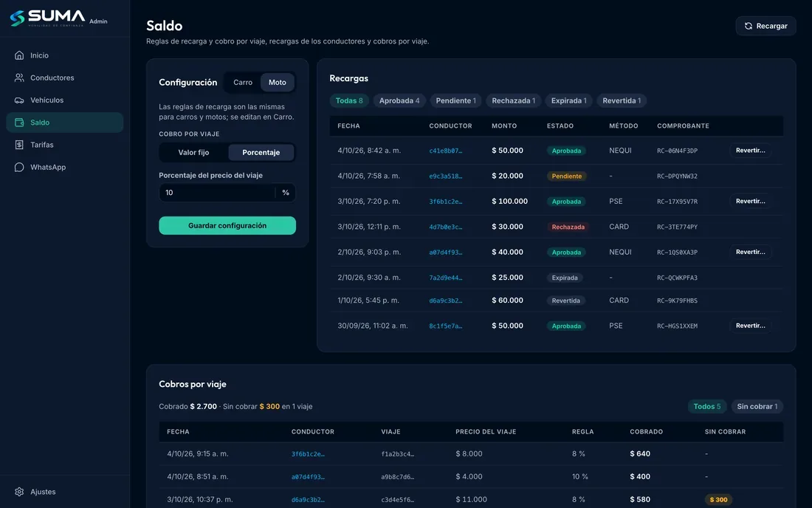Select the Sin cobrar 1 cobros filter
This screenshot has width=812, height=508.
757,407
